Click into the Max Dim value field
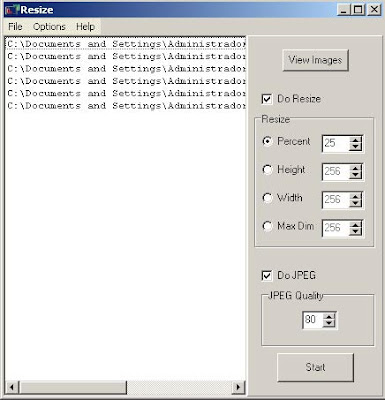This screenshot has width=385, height=400. click(x=336, y=228)
